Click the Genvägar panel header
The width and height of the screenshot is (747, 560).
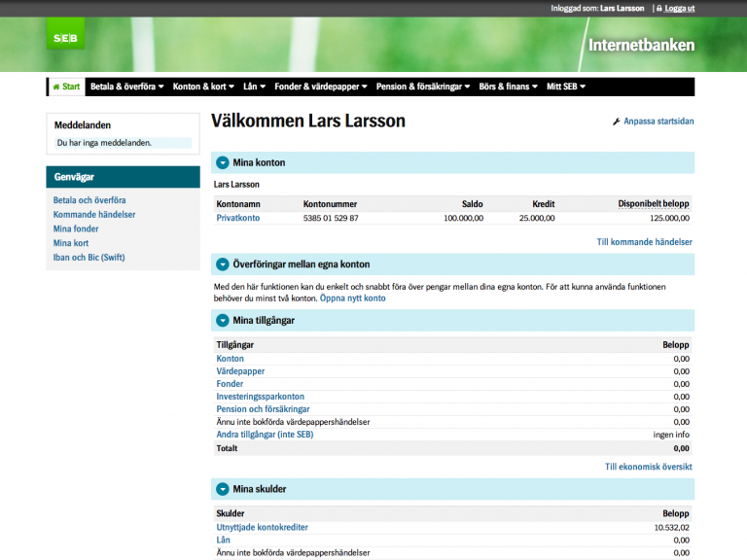coord(123,177)
